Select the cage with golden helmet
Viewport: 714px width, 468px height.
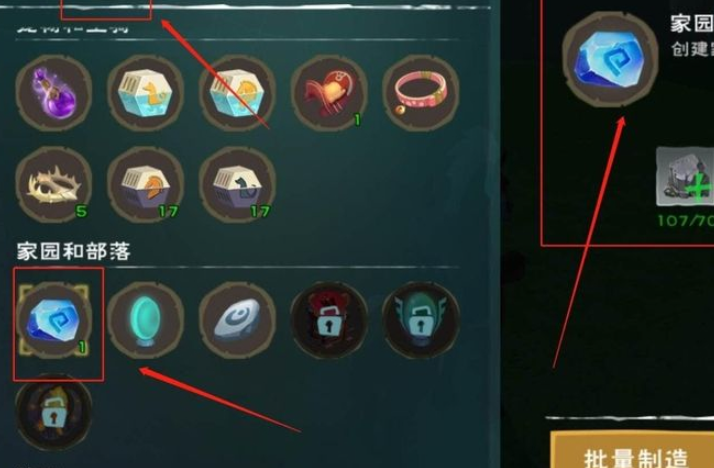[x=145, y=184]
